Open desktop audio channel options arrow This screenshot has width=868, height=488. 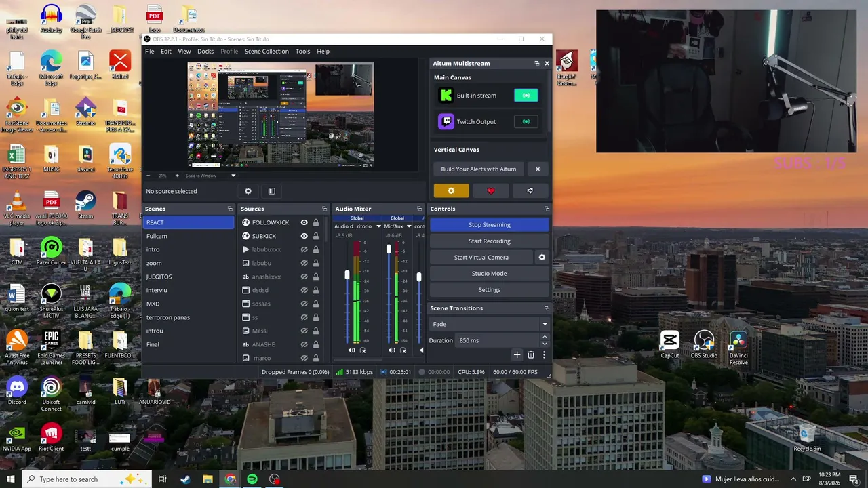pos(378,226)
